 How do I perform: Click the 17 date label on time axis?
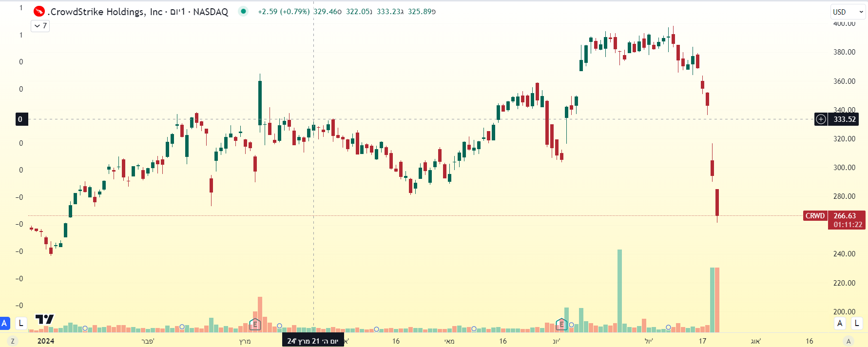point(702,341)
